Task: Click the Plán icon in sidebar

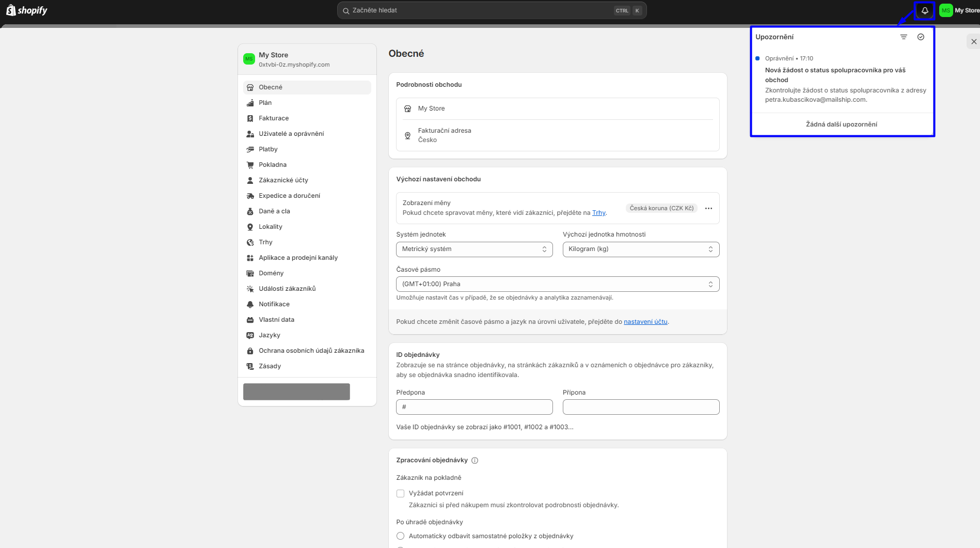Action: click(x=250, y=103)
